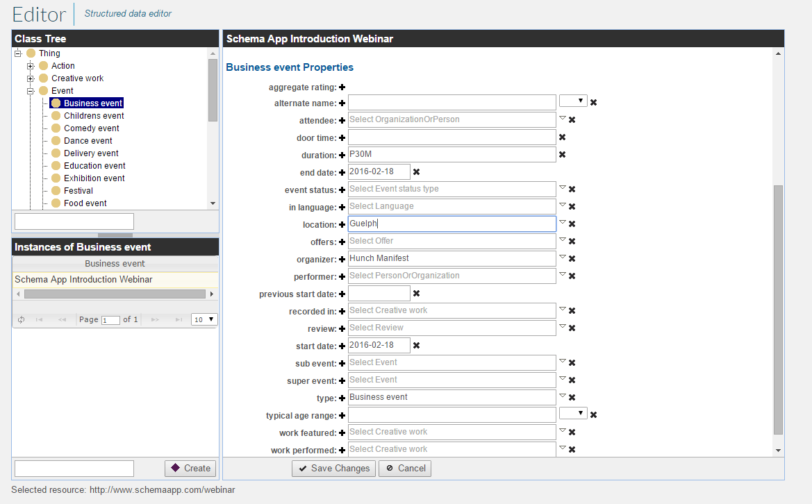Refresh the Business event instances list
Image resolution: width=812 pixels, height=504 pixels.
coord(20,319)
